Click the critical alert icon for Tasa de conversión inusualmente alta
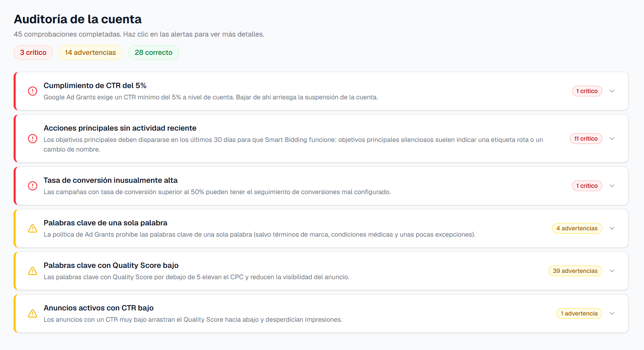 pos(33,186)
